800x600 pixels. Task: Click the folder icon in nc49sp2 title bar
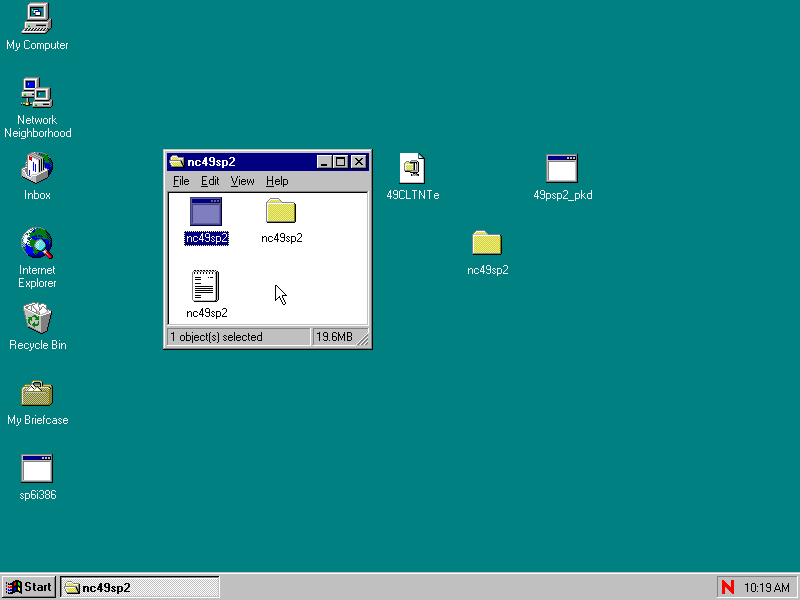tap(177, 162)
